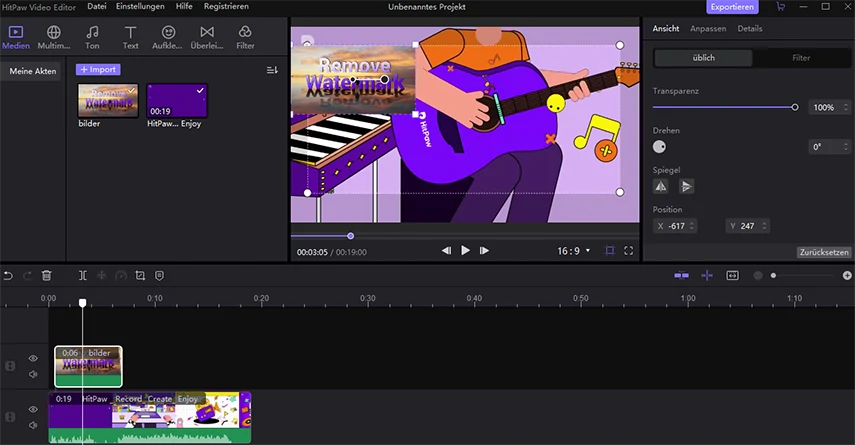Click the Zurücksetzen reset button
The height and width of the screenshot is (445, 855).
coord(824,252)
